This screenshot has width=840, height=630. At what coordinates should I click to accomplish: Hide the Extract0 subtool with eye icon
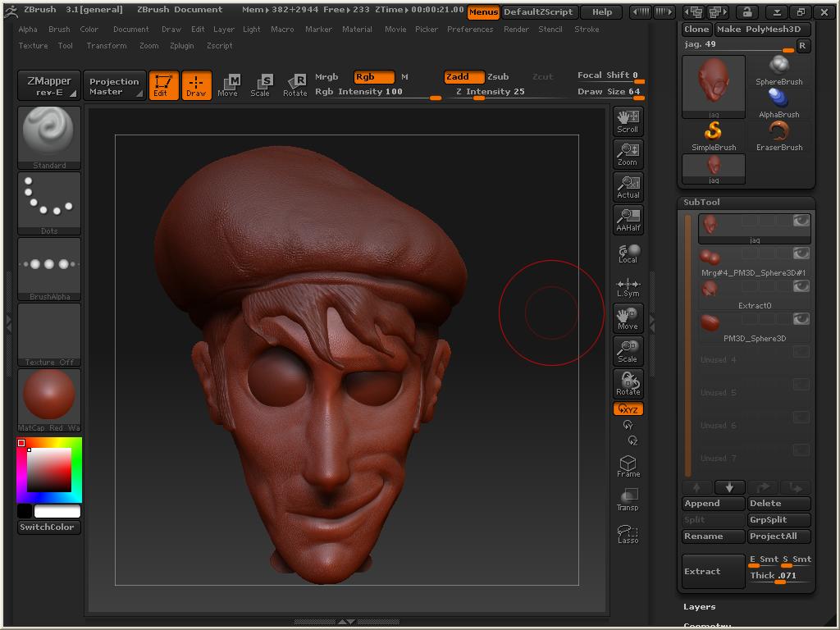coord(801,286)
